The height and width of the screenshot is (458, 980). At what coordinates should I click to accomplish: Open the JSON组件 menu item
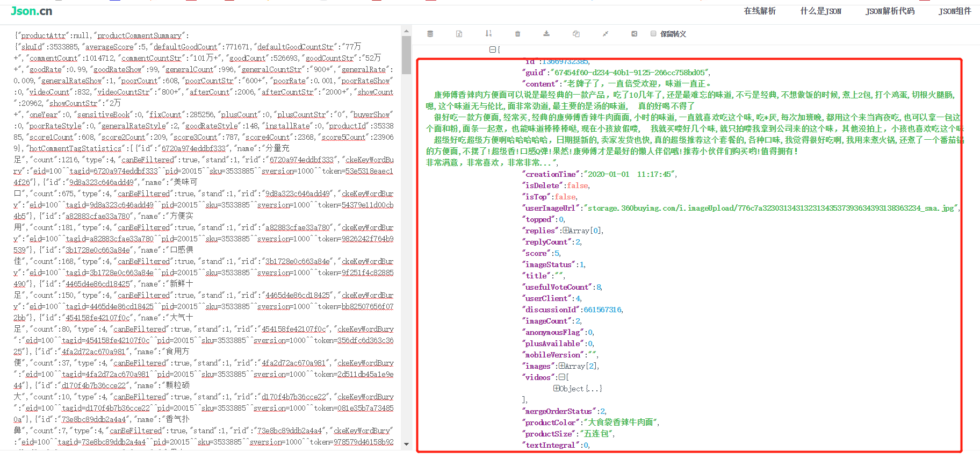[955, 11]
